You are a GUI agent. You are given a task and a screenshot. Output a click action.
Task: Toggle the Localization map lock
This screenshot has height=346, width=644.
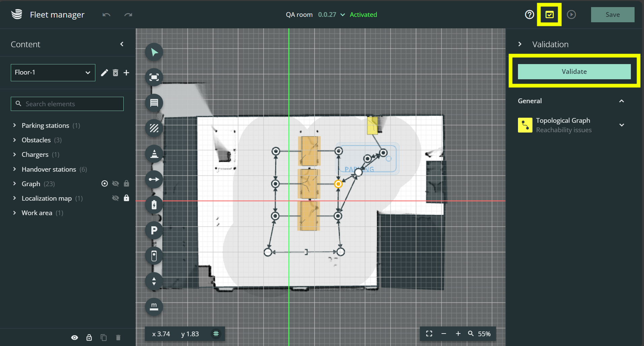126,198
